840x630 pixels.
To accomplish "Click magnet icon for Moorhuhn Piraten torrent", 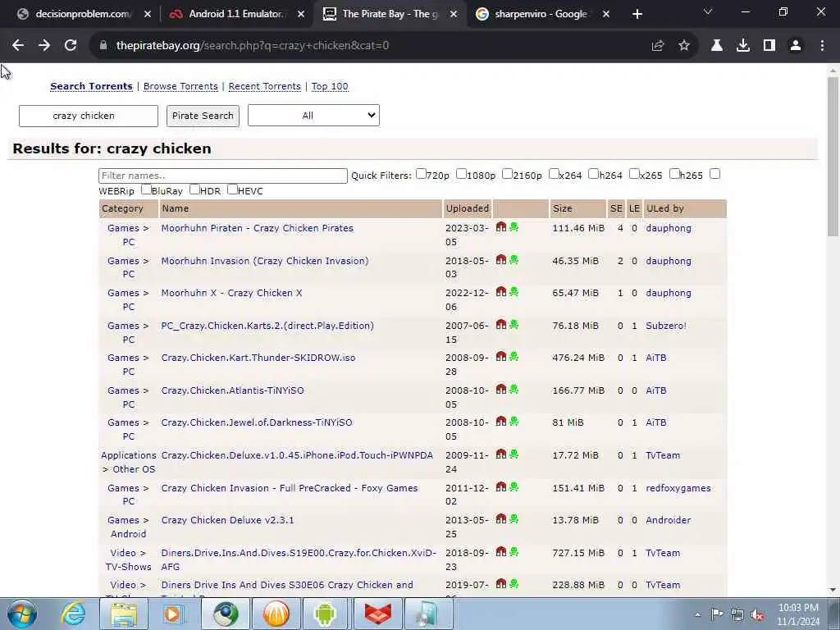I will pyautogui.click(x=501, y=226).
